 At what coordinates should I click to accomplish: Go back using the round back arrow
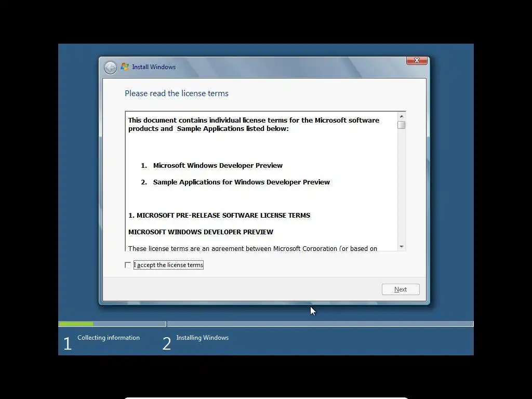(110, 68)
